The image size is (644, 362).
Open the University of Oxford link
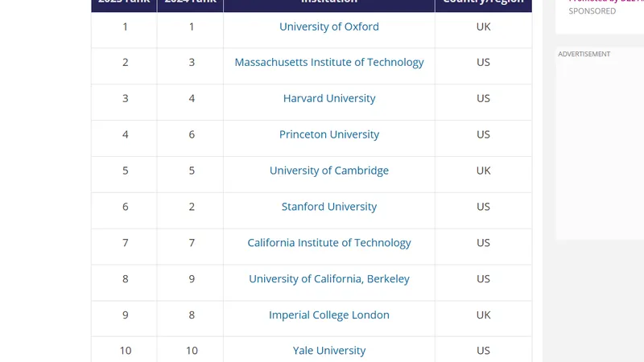(x=329, y=27)
